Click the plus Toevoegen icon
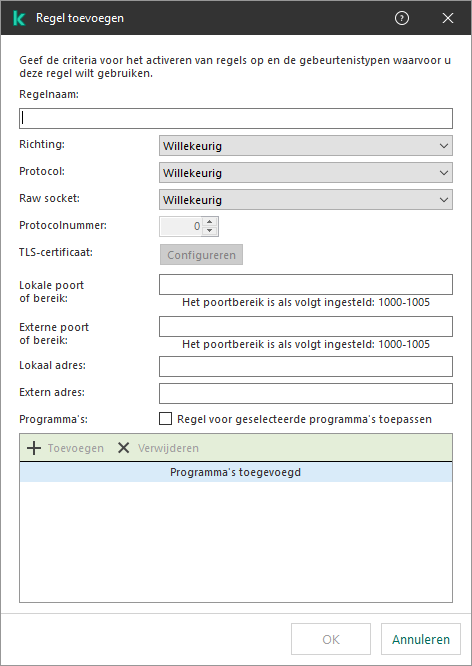472x666 pixels. point(34,448)
